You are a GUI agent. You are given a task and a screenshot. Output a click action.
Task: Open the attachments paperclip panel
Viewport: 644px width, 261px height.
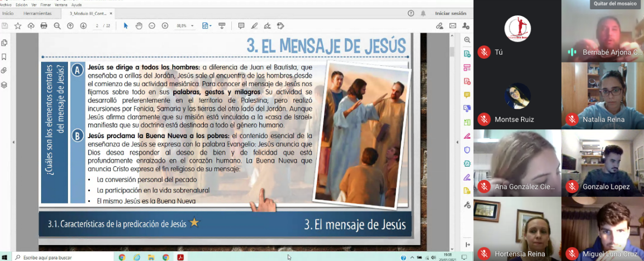tap(4, 71)
